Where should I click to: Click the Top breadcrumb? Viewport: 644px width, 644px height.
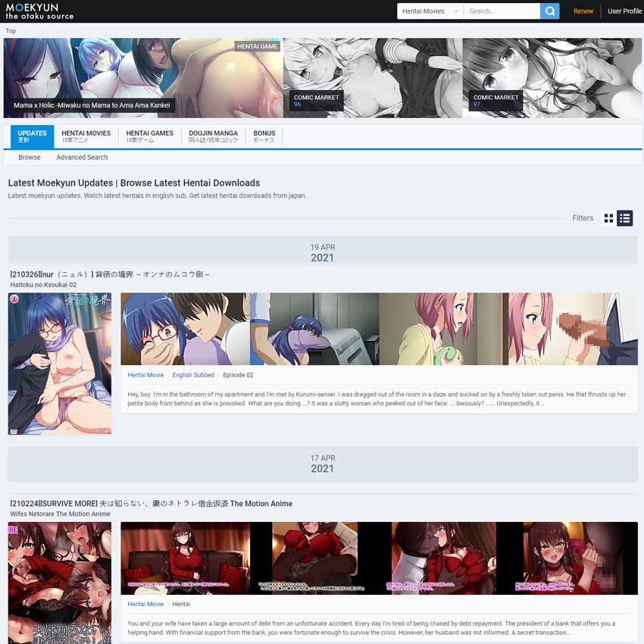11,31
